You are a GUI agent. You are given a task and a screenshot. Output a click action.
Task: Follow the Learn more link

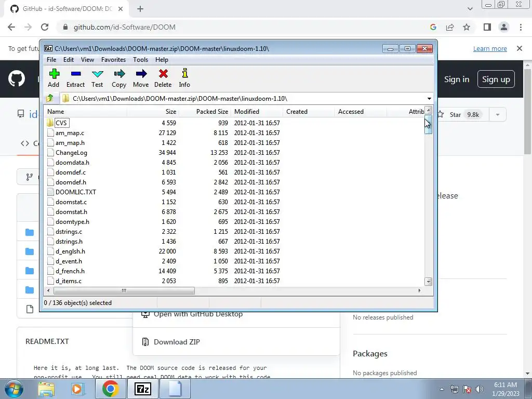pos(490,48)
